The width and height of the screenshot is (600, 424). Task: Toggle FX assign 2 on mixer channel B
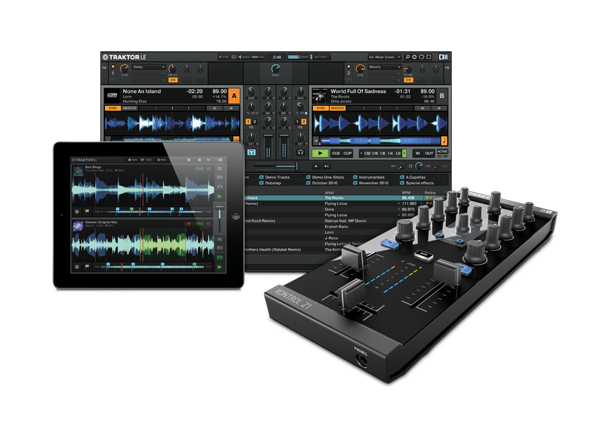pyautogui.click(x=304, y=122)
